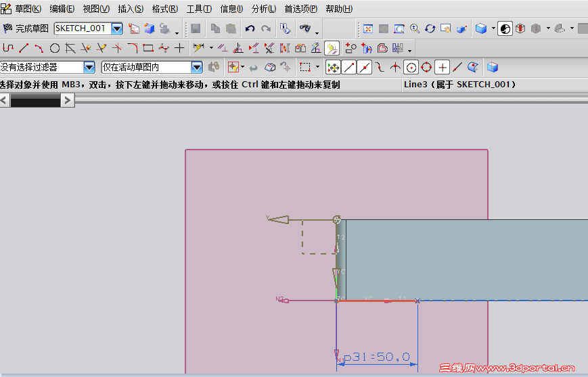Click the dashed rectangle selection icon
The height and width of the screenshot is (377, 588).
[x=305, y=67]
